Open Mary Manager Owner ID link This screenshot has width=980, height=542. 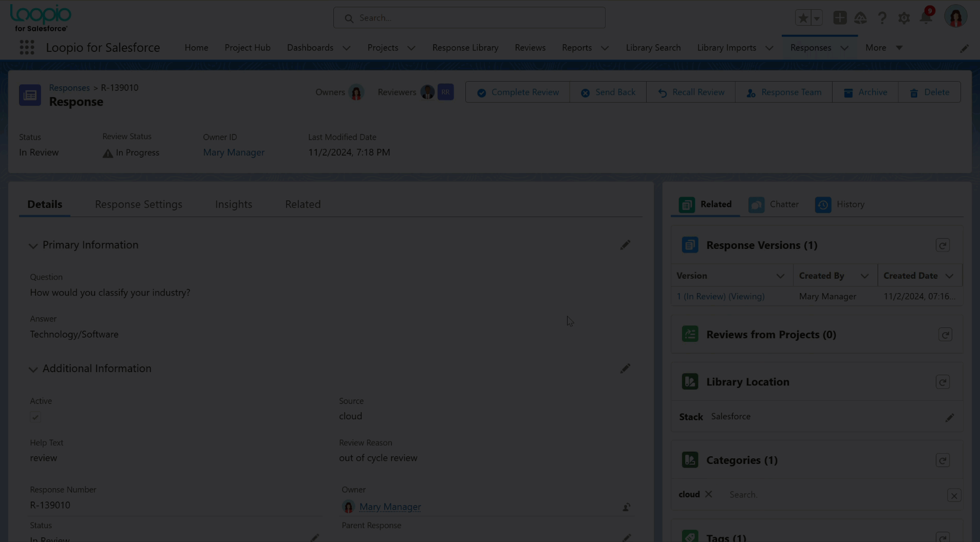click(x=234, y=152)
